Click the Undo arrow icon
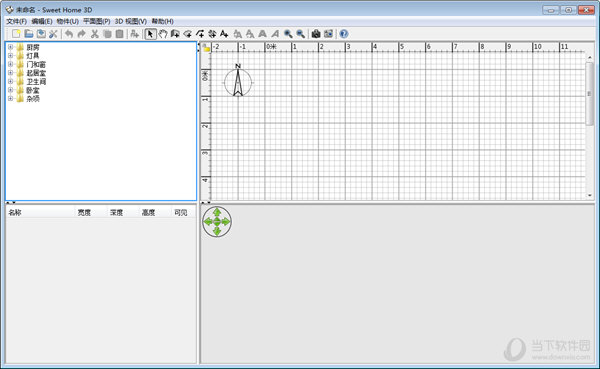 [x=69, y=34]
